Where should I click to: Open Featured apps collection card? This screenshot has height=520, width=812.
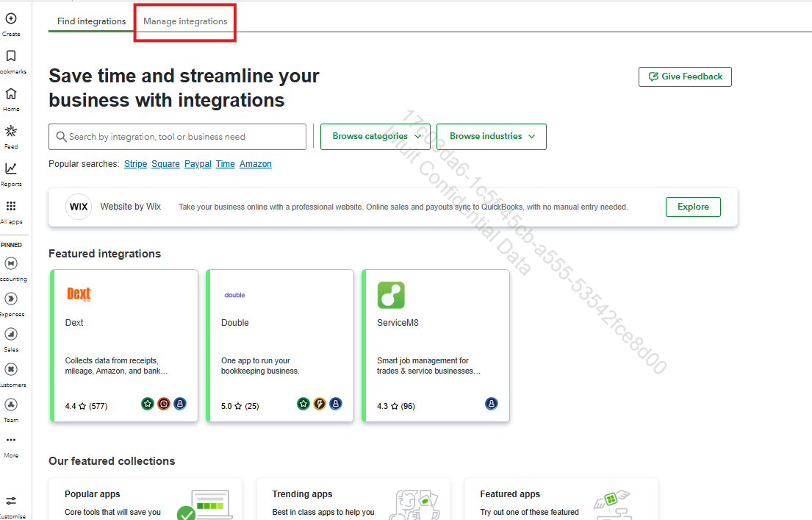point(561,499)
